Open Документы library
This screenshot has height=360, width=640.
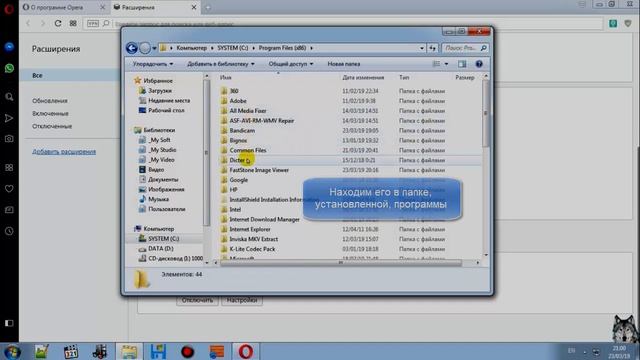click(163, 180)
